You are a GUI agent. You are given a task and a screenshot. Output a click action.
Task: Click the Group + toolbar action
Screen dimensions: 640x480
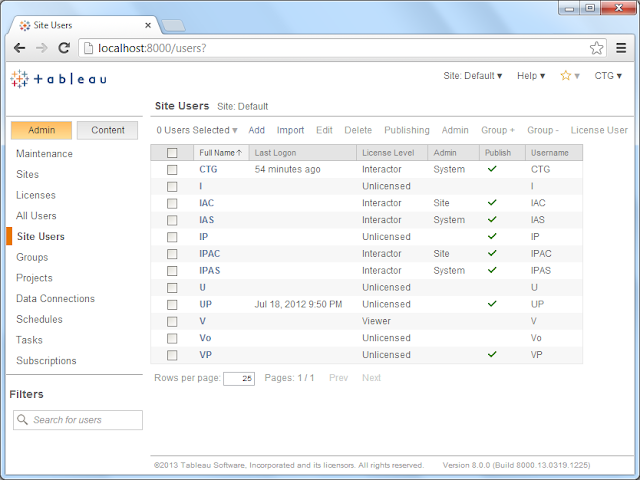coord(498,130)
